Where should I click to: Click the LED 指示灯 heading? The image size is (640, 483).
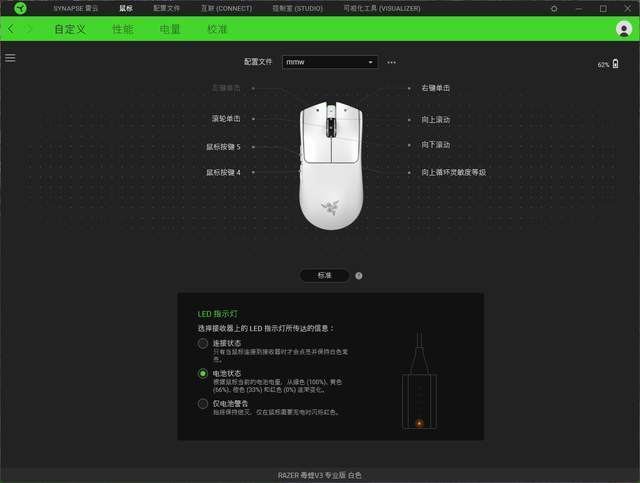[x=218, y=314]
